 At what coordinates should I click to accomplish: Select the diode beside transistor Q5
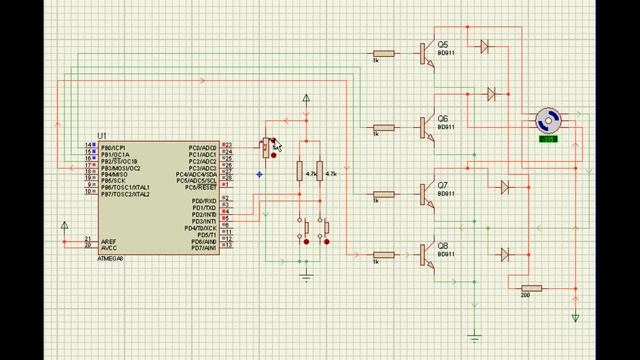[484, 47]
